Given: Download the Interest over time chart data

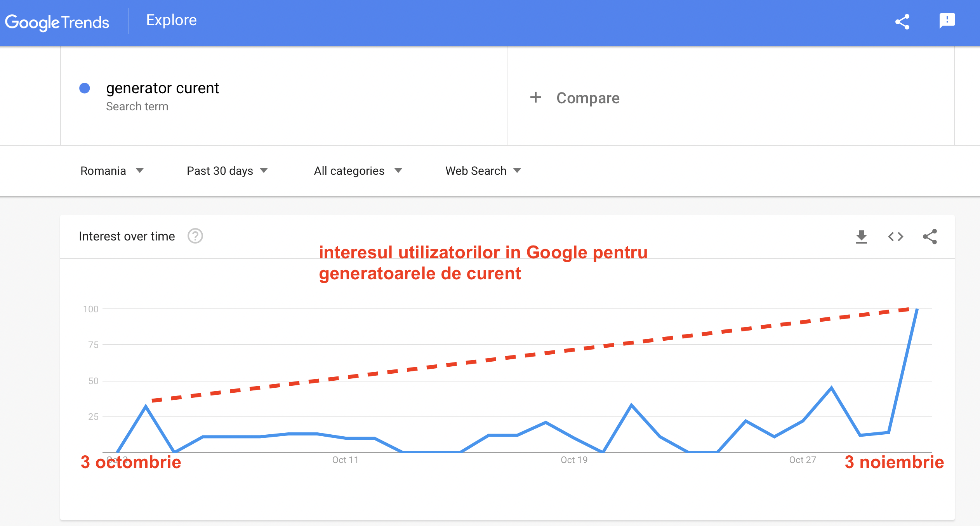Looking at the screenshot, I should point(861,237).
